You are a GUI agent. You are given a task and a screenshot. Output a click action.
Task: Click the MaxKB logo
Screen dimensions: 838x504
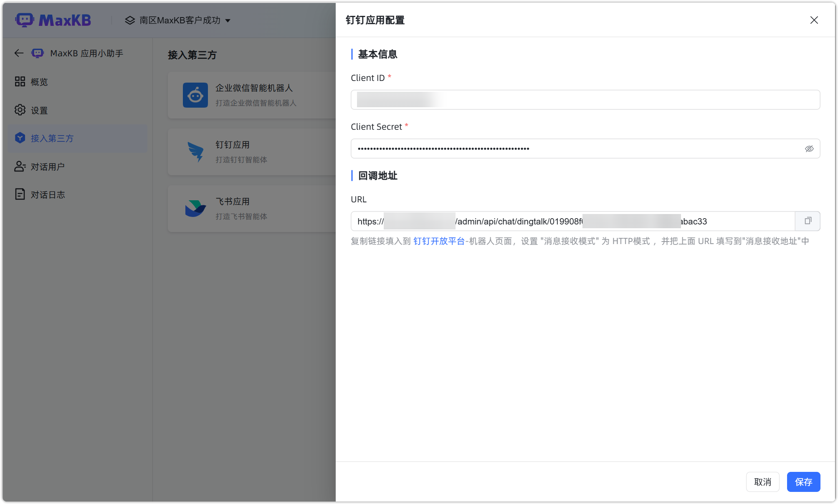pos(53,20)
